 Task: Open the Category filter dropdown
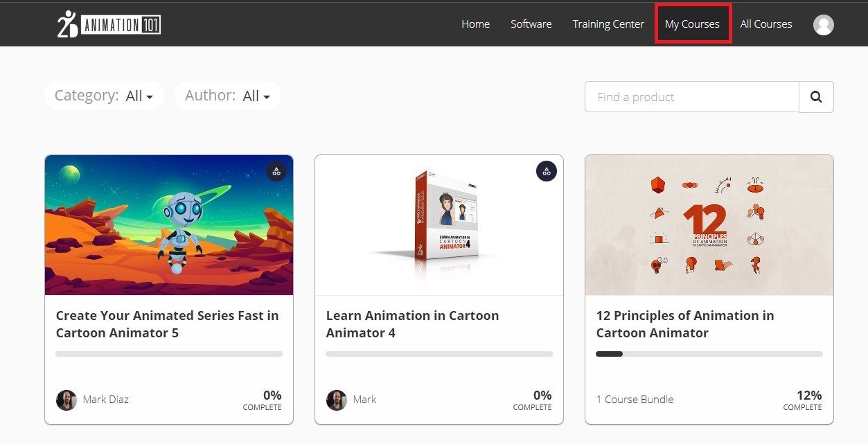(104, 96)
